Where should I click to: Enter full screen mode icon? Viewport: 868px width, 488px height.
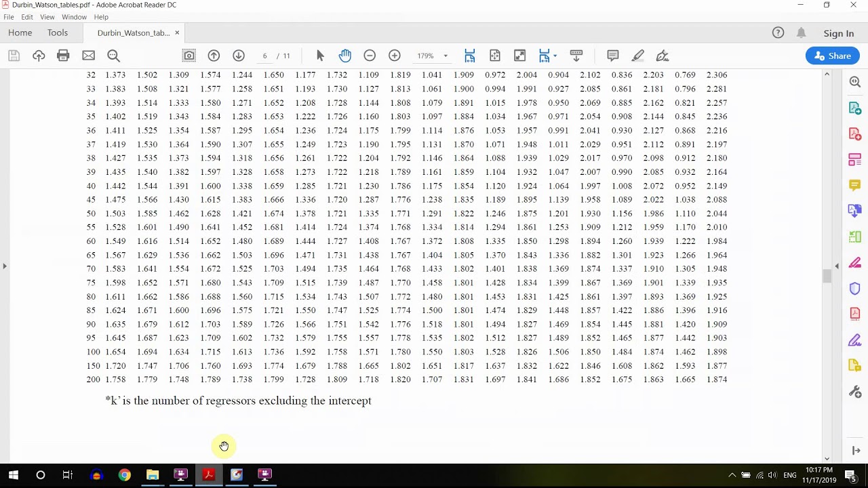click(519, 56)
